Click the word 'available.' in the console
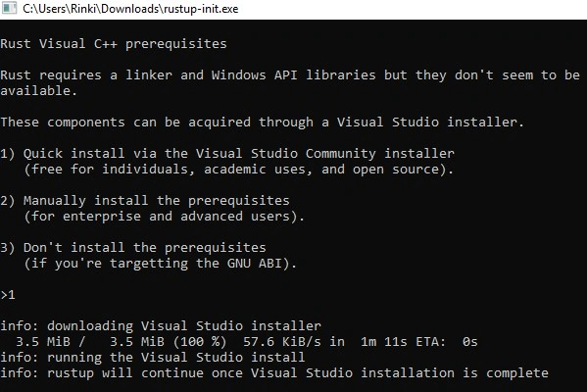Screen dimensions: 587x392 [38, 91]
